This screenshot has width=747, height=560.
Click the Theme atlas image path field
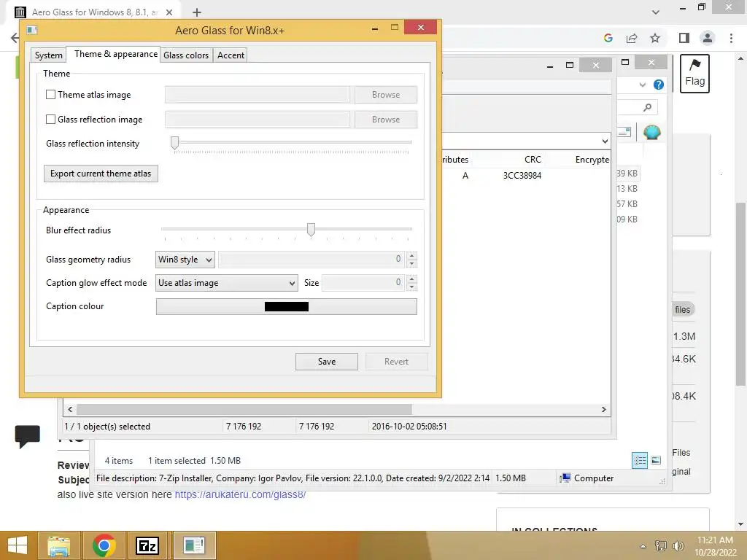point(258,94)
